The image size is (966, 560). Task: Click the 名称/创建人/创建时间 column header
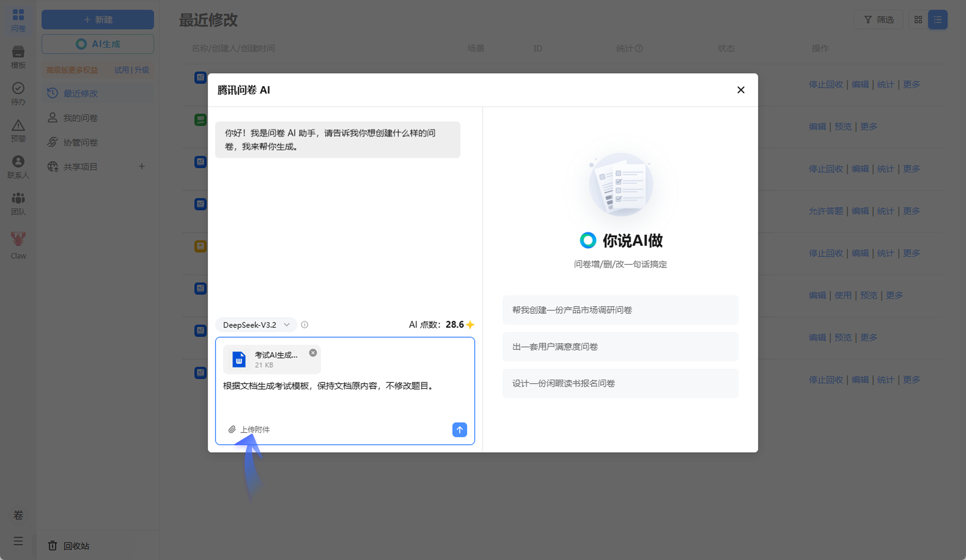pyautogui.click(x=233, y=48)
